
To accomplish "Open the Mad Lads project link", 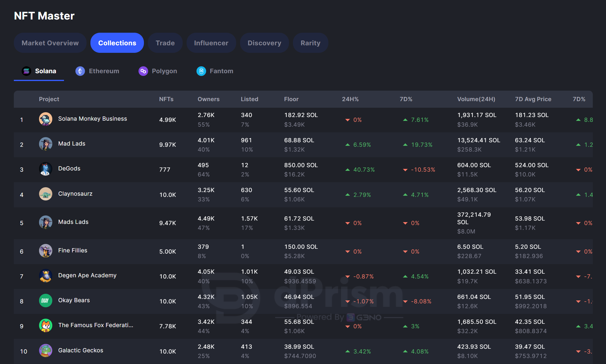I will click(x=72, y=144).
